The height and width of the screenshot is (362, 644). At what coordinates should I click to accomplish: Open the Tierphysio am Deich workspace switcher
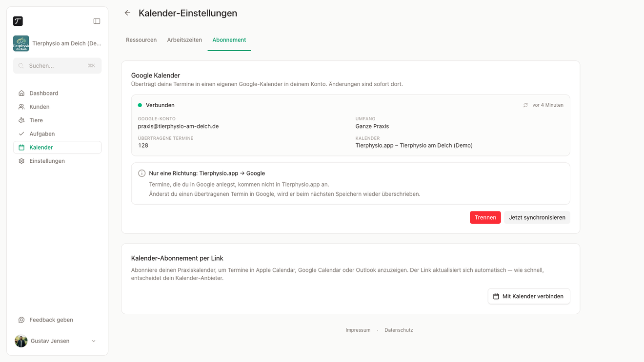point(57,43)
